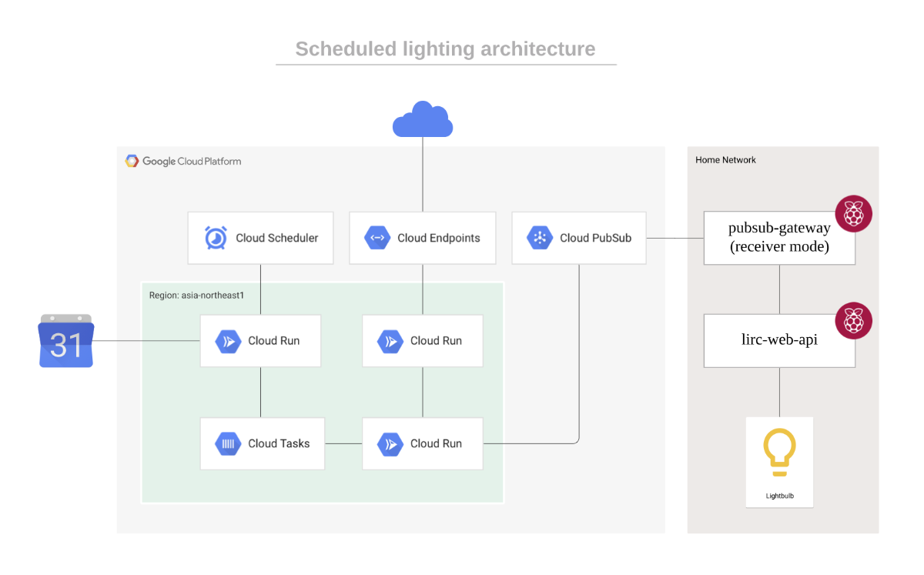Image resolution: width=924 pixels, height=575 pixels.
Task: Select the 'lirc-web-api' text
Action: coord(779,339)
